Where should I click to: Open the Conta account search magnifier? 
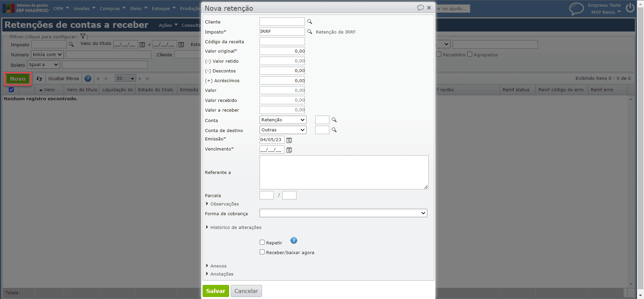pyautogui.click(x=334, y=120)
